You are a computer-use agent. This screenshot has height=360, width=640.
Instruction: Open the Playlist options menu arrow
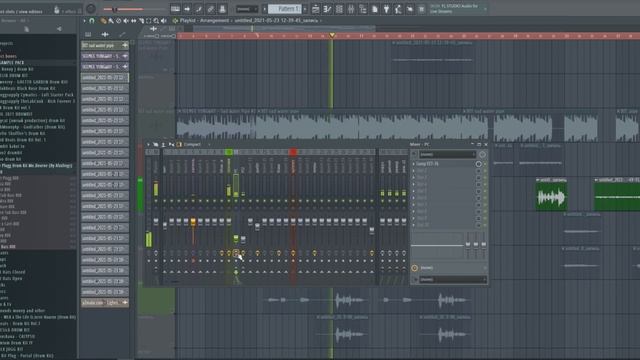point(84,20)
